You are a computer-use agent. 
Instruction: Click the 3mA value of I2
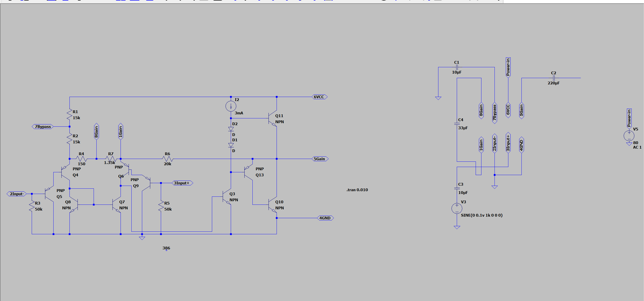tap(239, 113)
